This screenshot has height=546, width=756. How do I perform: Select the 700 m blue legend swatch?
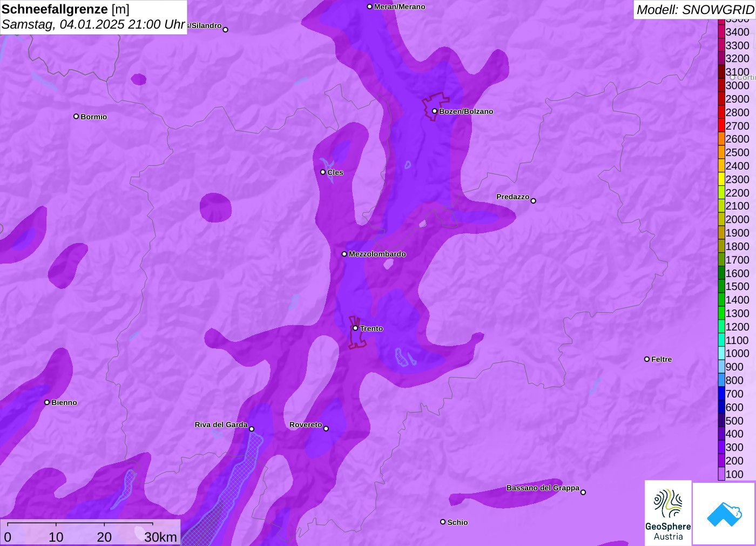pyautogui.click(x=721, y=394)
